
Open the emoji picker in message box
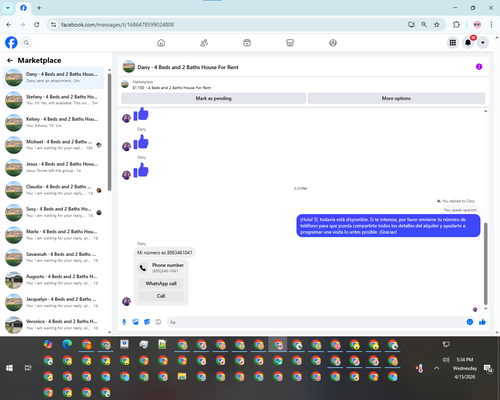tap(470, 322)
